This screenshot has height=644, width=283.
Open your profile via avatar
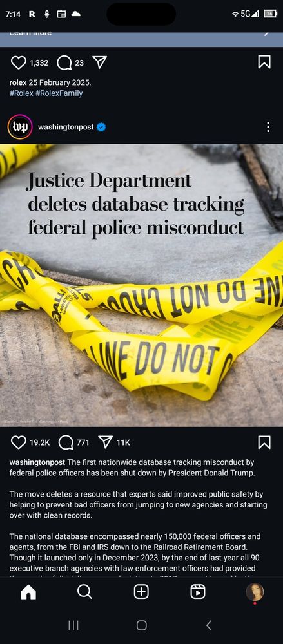coord(255,592)
